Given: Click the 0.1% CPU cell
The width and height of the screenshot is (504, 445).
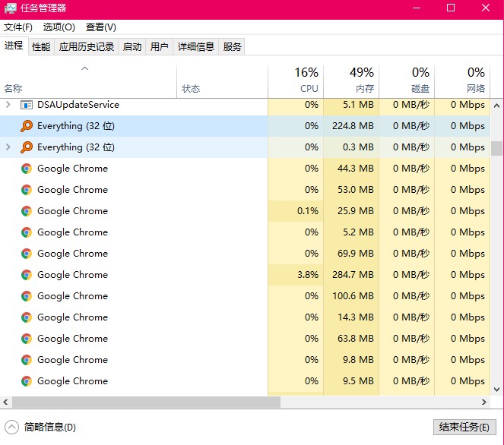Looking at the screenshot, I should [296, 211].
